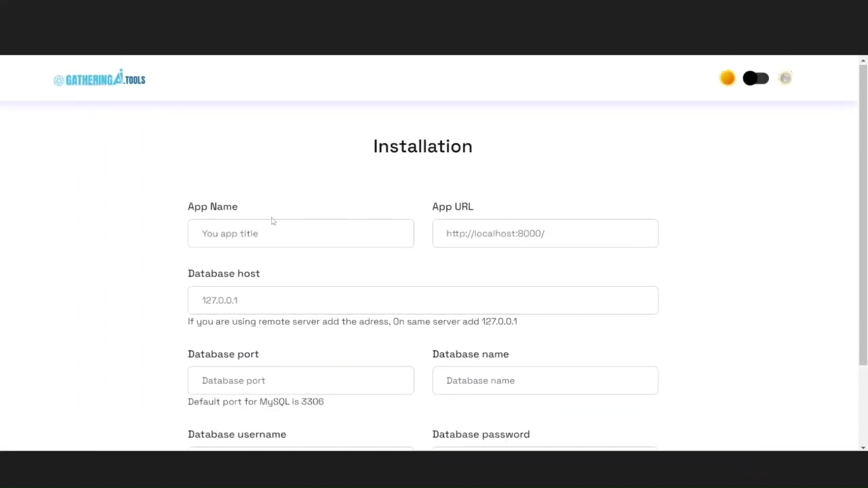The height and width of the screenshot is (488, 868).
Task: Click the scrollbar up arrow
Action: [x=863, y=61]
